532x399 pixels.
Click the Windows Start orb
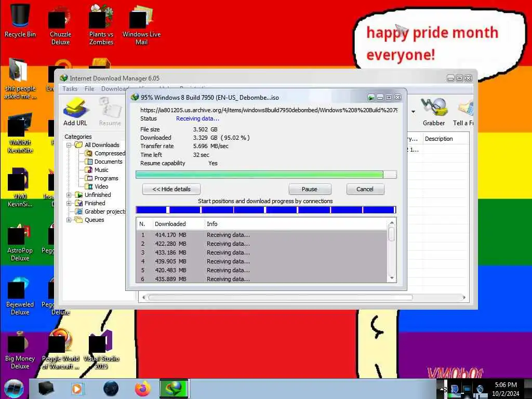click(x=14, y=389)
